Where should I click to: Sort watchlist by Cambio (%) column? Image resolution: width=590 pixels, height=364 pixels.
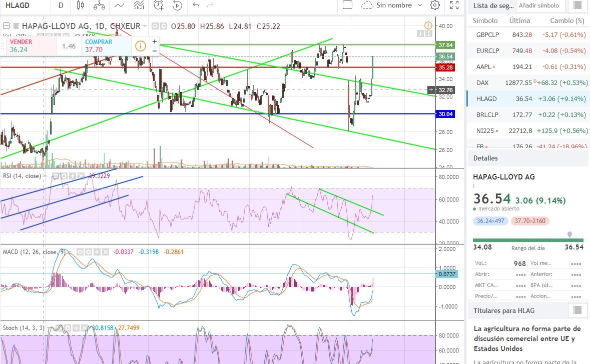pos(567,20)
